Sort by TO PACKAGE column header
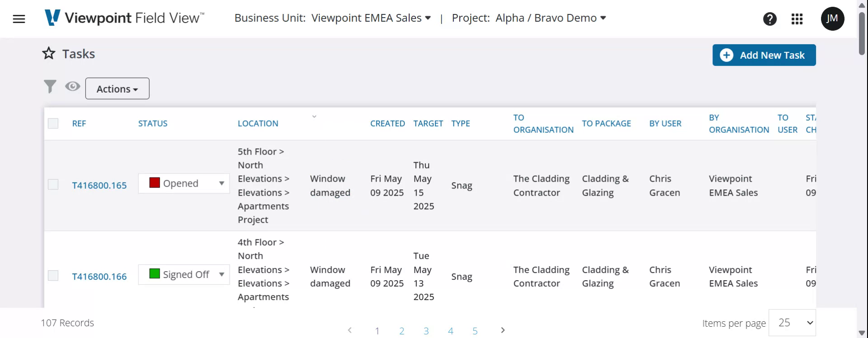868x338 pixels. (606, 123)
